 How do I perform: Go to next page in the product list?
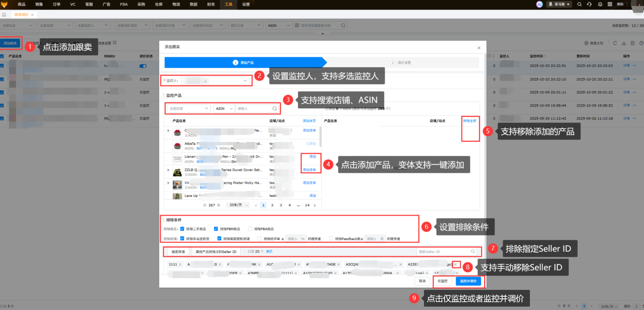click(x=315, y=205)
